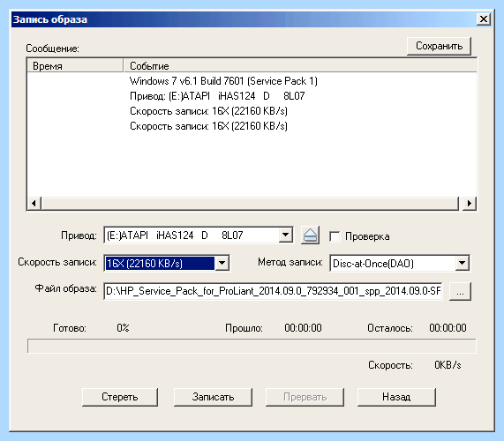The height and width of the screenshot is (441, 504).
Task: Click the Время column header
Action: pos(75,66)
